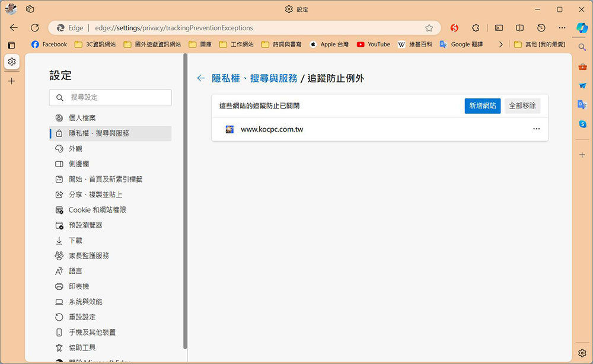Click the 全部移除 button
593x364 pixels.
[x=522, y=106]
